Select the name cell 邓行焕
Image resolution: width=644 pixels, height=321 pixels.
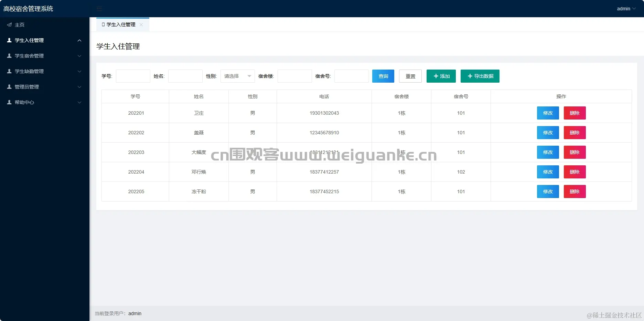pyautogui.click(x=199, y=172)
